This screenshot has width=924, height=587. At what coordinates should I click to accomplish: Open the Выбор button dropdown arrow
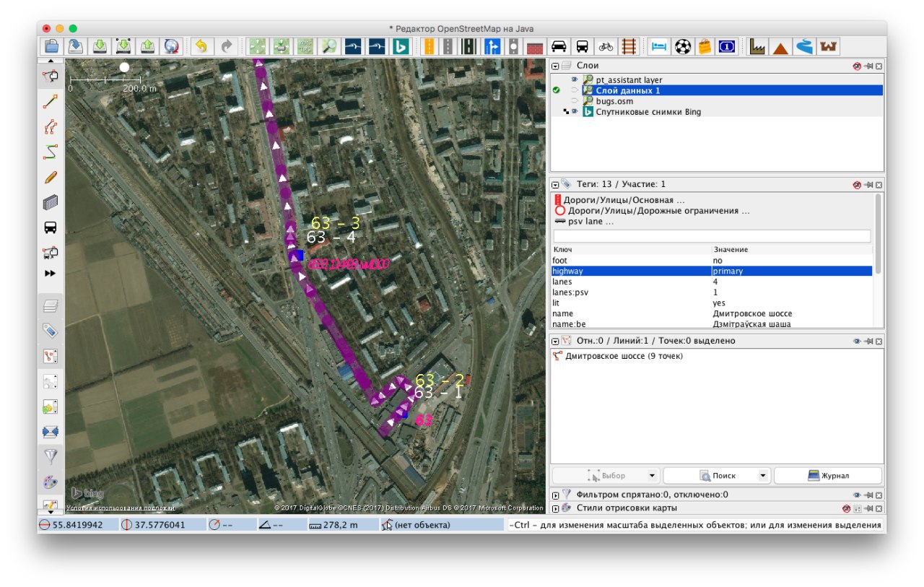pyautogui.click(x=653, y=476)
